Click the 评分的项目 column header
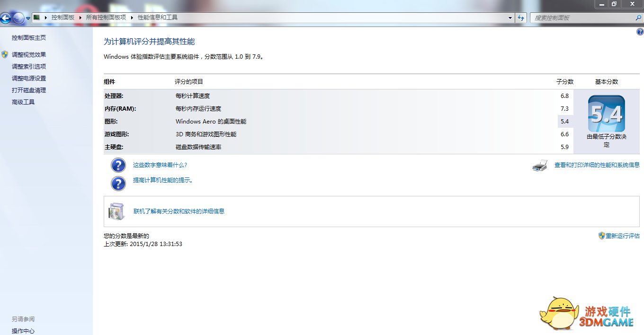Image resolution: width=644 pixels, height=335 pixels. click(x=189, y=82)
